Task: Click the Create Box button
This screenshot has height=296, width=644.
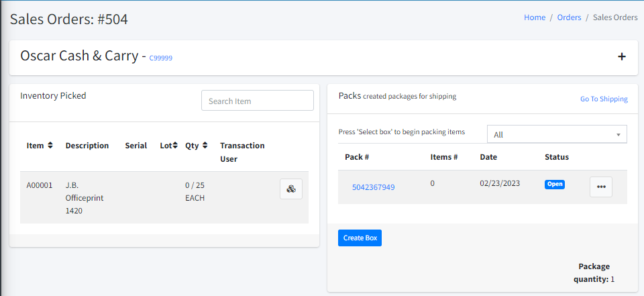Action: point(360,238)
